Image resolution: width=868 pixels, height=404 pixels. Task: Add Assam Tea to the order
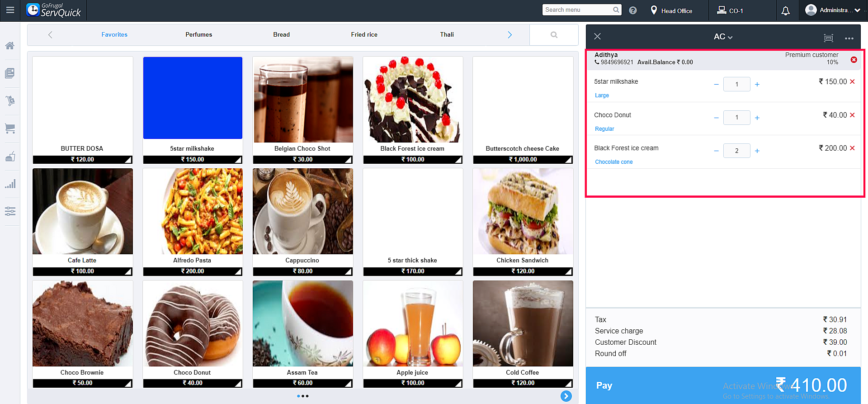(x=303, y=334)
